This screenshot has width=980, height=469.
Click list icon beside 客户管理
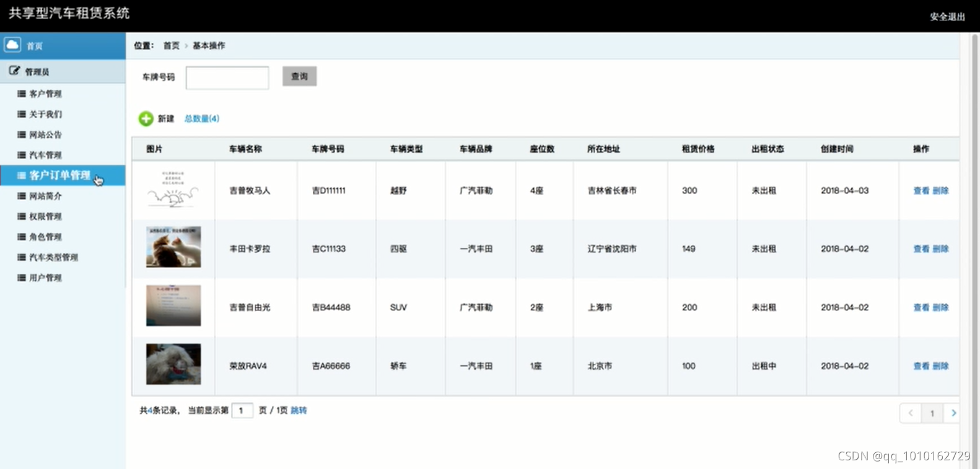coord(22,94)
